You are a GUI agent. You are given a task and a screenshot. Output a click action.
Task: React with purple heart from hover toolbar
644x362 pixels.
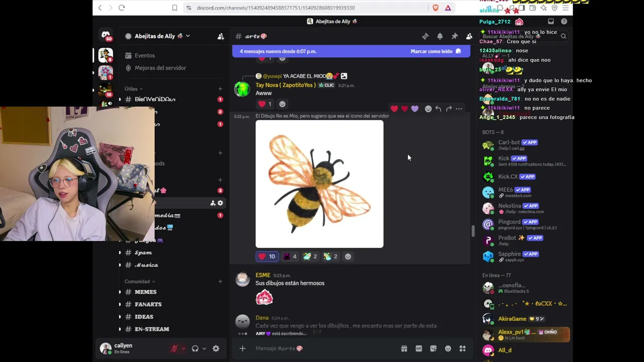(x=415, y=109)
